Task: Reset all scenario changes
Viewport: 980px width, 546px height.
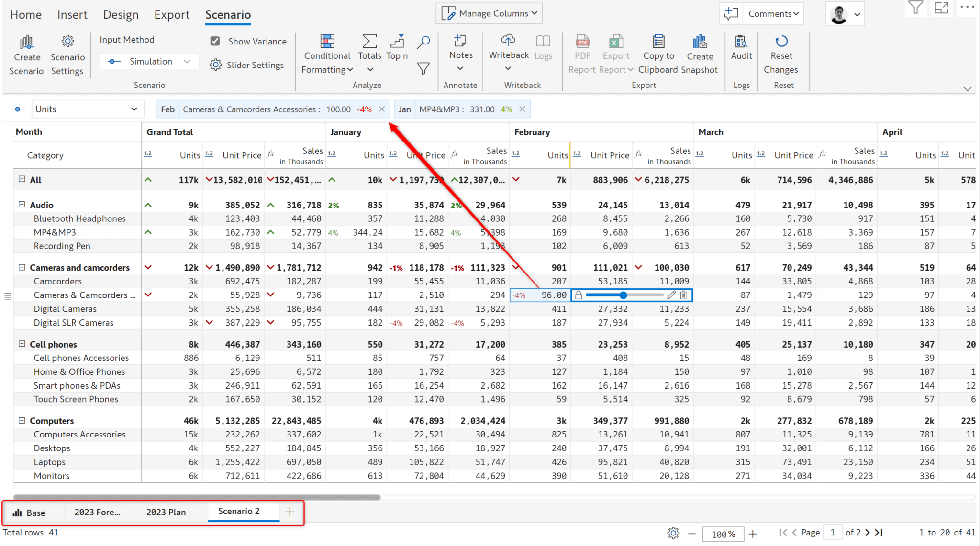Action: click(x=781, y=53)
